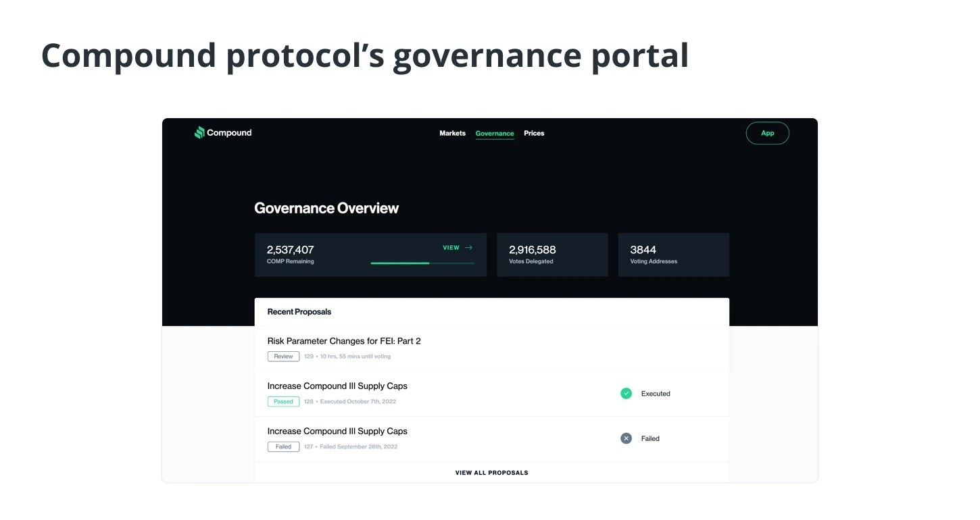Launch the App button

(767, 133)
